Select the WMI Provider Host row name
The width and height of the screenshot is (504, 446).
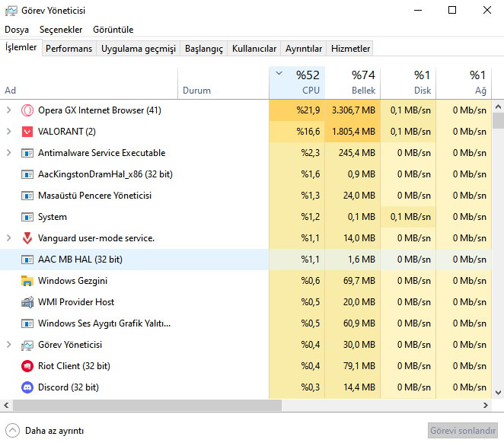(76, 302)
